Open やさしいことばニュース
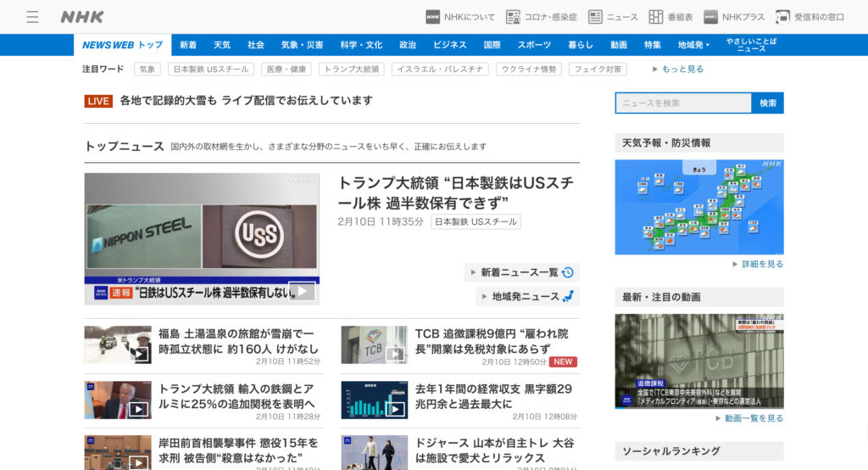The width and height of the screenshot is (868, 470). pyautogui.click(x=751, y=45)
